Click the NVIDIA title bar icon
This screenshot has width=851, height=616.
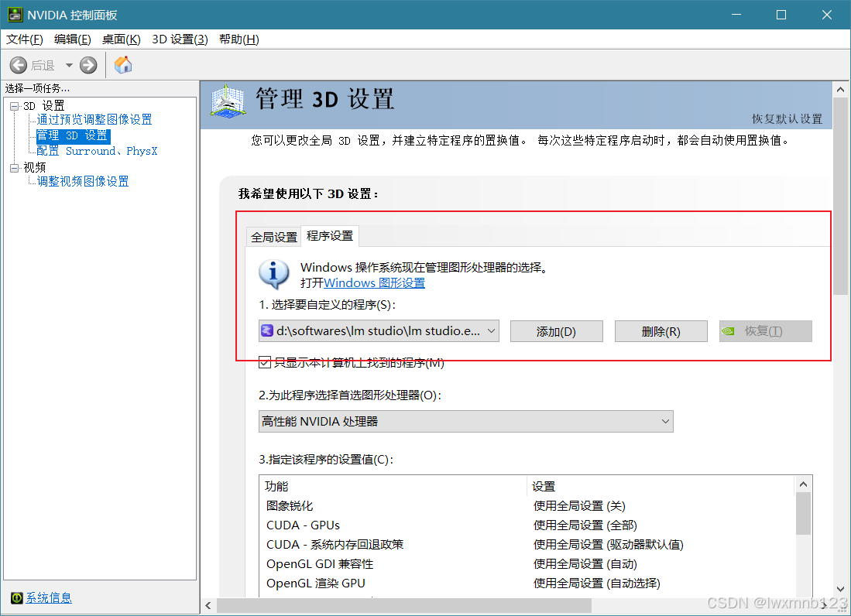pos(15,15)
